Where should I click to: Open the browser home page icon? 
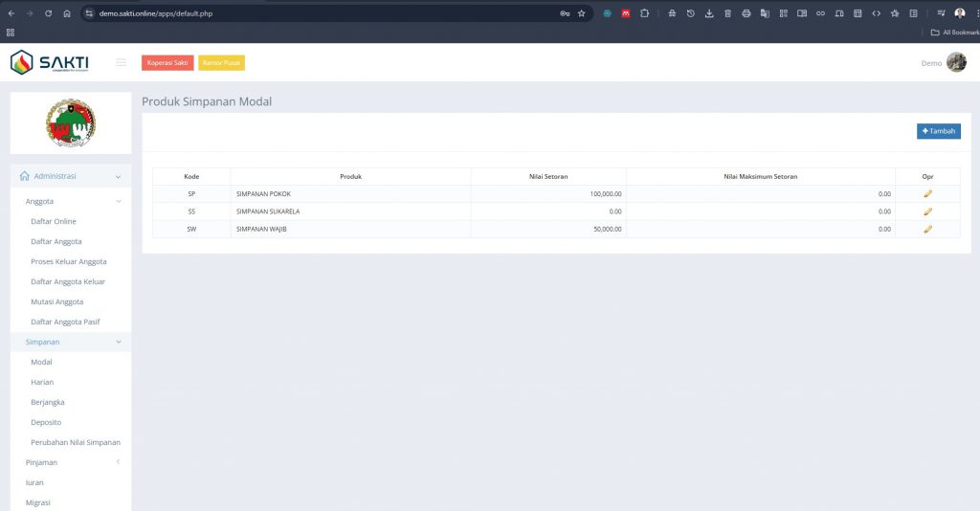67,13
